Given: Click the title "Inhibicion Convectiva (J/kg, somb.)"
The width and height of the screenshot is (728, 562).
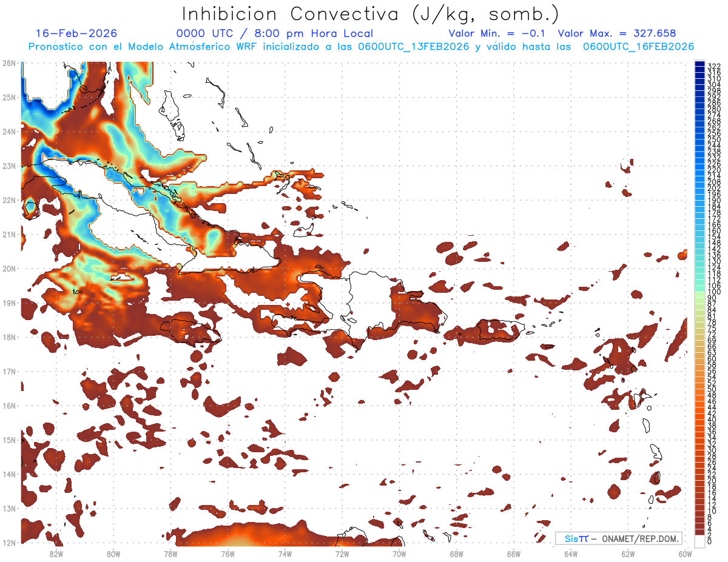Looking at the screenshot, I should [371, 14].
